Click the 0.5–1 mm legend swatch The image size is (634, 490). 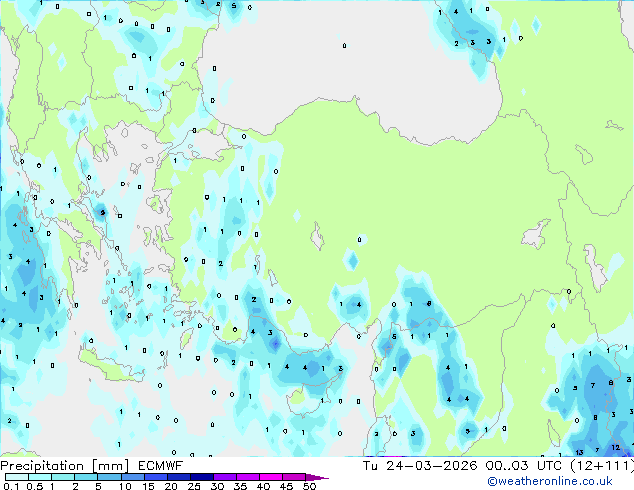[40, 477]
